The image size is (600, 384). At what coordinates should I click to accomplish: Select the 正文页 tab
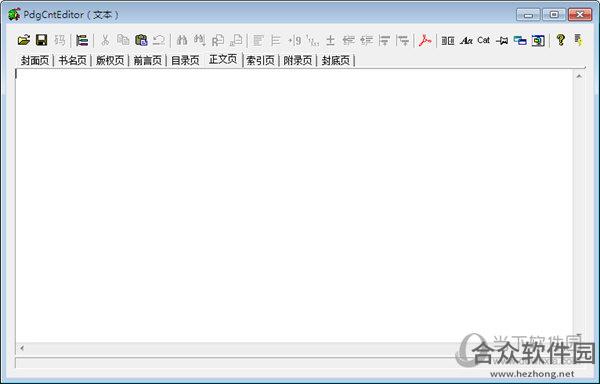coord(223,59)
